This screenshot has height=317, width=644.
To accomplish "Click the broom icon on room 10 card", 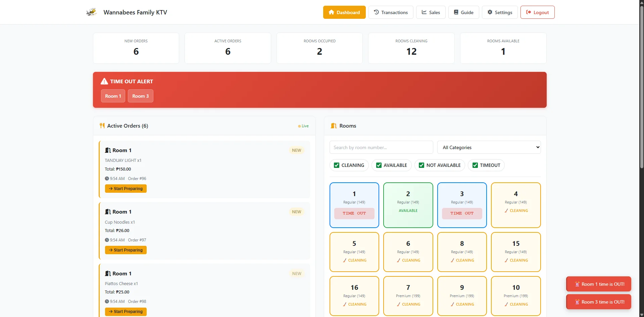I will (506, 304).
